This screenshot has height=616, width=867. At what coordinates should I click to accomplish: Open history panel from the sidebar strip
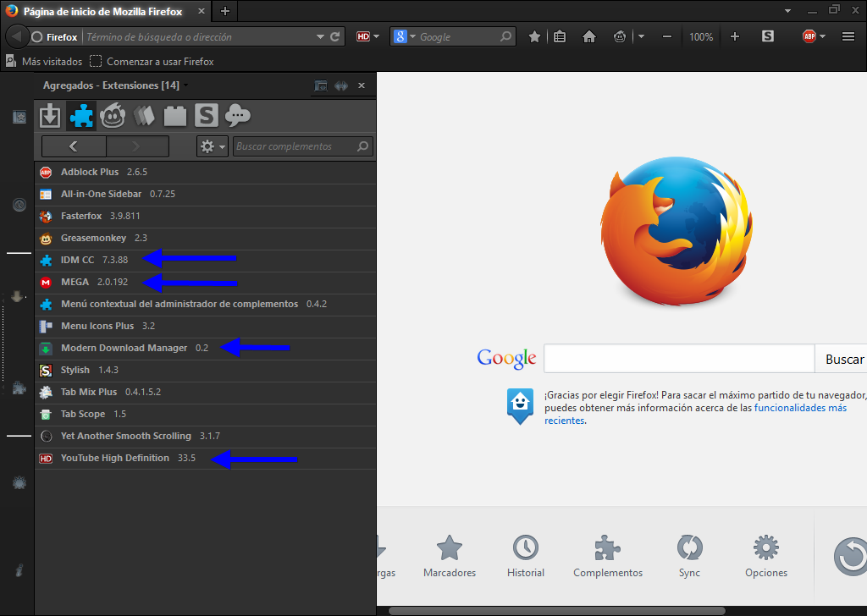click(19, 205)
